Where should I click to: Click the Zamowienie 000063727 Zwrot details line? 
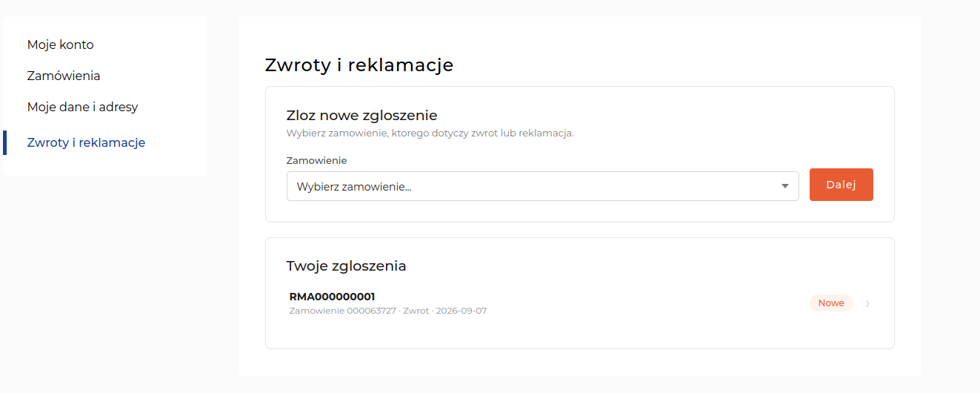388,311
